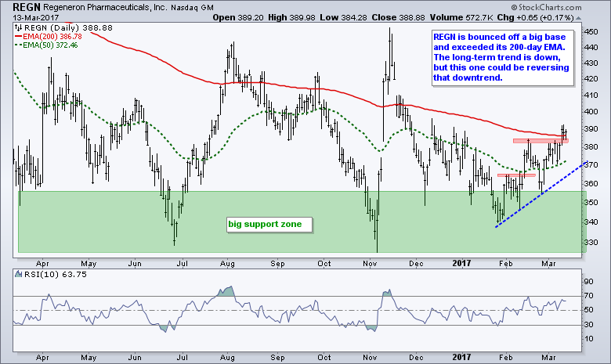Click the 330 price axis label
This screenshot has width=611, height=364.
pos(591,242)
